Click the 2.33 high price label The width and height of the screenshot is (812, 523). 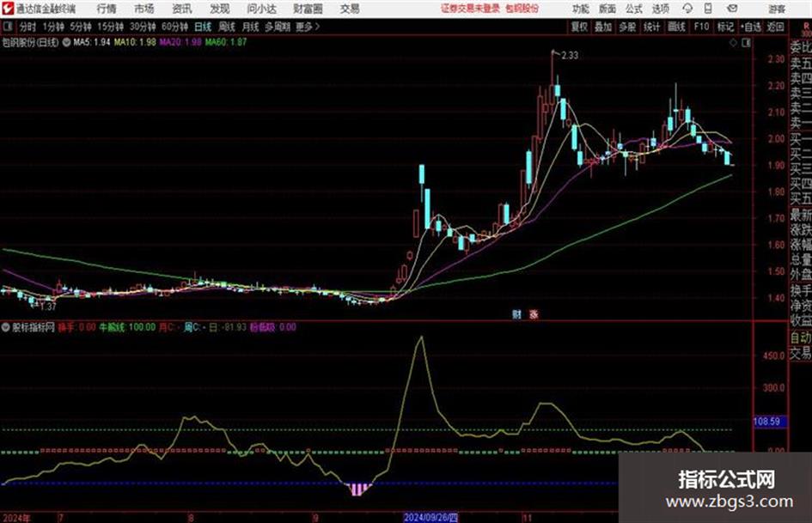(x=570, y=56)
